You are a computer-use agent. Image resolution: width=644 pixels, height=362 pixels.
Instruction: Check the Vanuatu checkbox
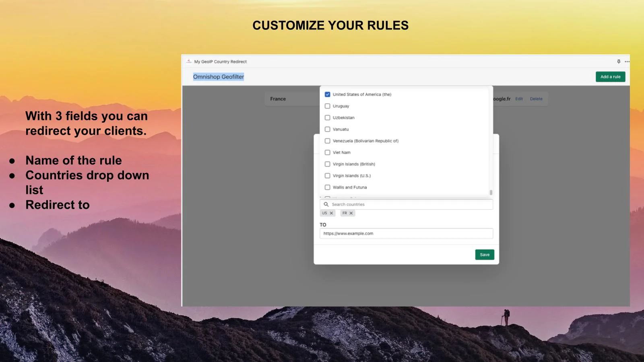(327, 130)
